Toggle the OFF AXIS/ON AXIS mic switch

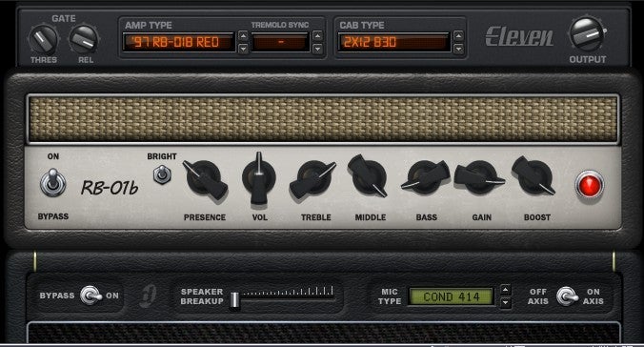567,296
